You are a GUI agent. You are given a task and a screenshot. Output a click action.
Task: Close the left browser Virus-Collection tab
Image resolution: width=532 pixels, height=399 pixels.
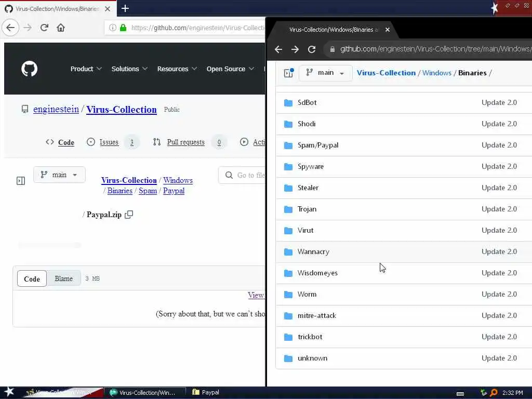point(108,9)
